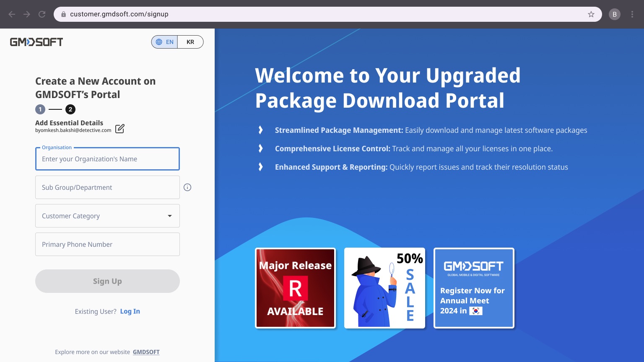Switch language to KR
Screen dimensions: 644x362
[190, 42]
